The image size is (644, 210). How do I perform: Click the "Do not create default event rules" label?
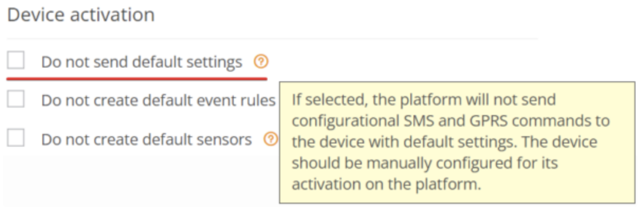pos(159,100)
